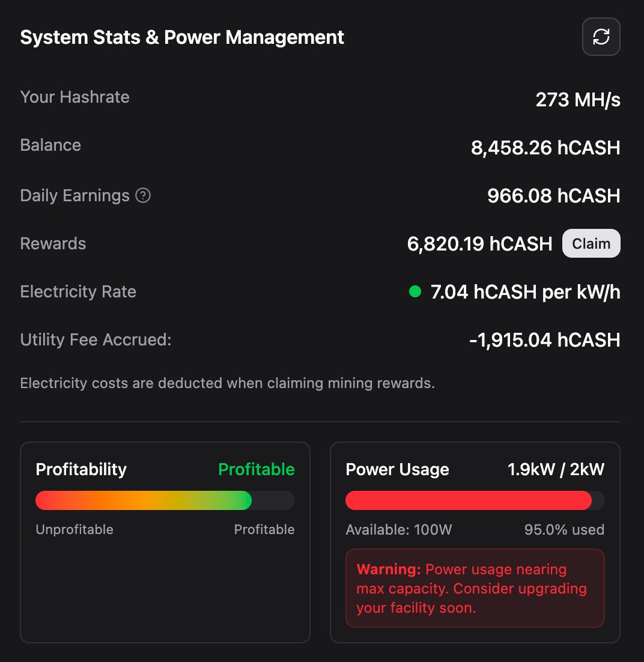Click the Available: 100W text
The height and width of the screenshot is (662, 644).
pos(399,529)
